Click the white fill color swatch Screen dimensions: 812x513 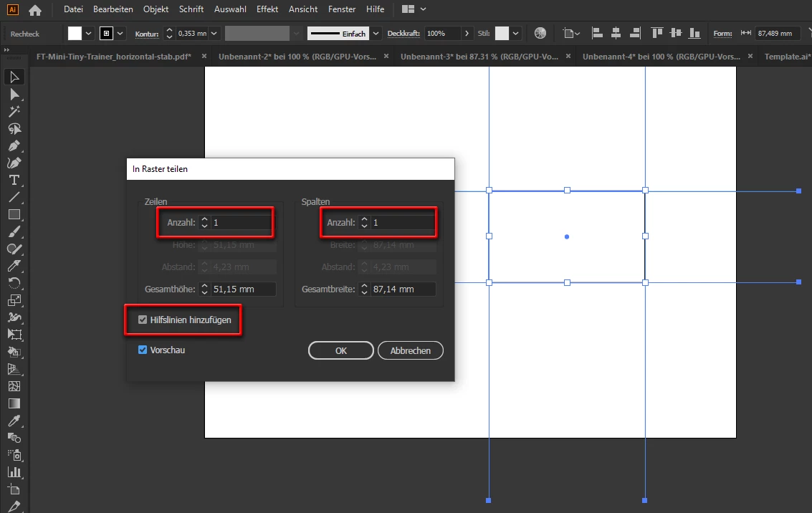pyautogui.click(x=75, y=34)
